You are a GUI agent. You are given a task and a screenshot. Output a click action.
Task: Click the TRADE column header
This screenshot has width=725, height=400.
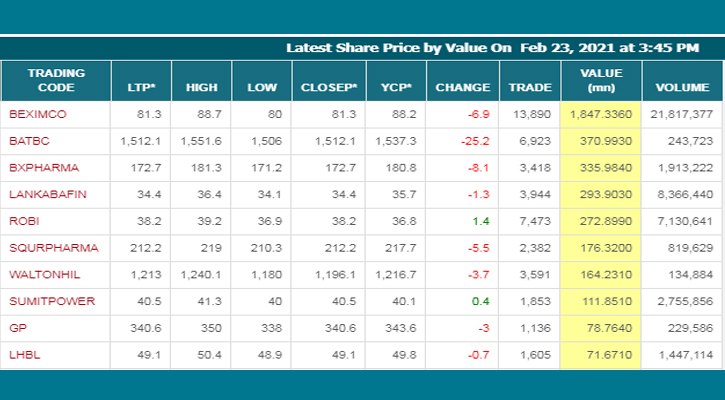[x=530, y=87]
